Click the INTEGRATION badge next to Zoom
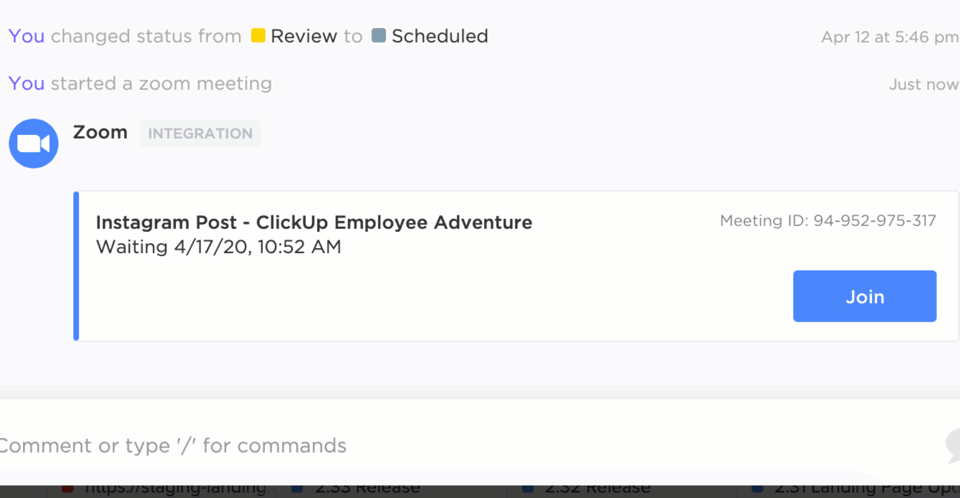The height and width of the screenshot is (498, 960). (200, 133)
